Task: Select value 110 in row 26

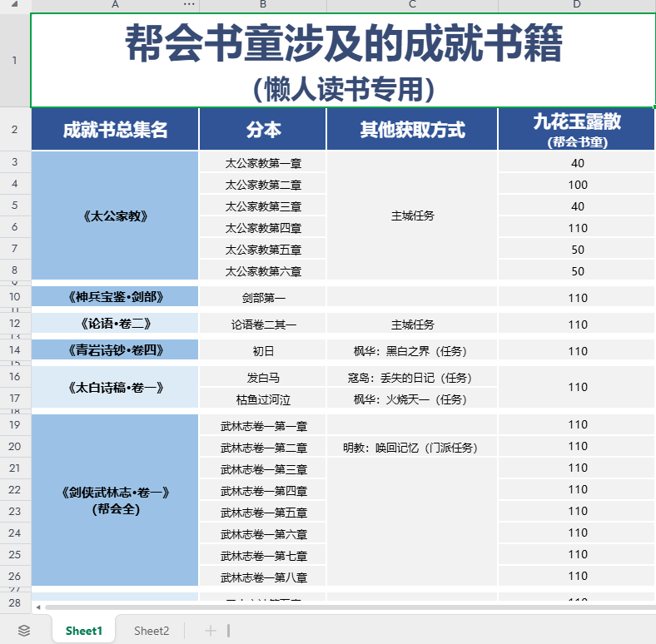Action: [577, 576]
